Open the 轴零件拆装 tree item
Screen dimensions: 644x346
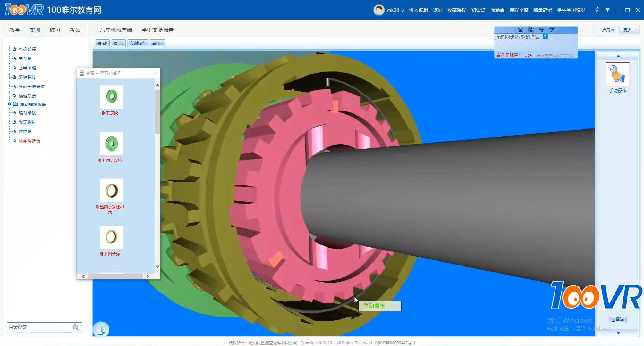29,141
